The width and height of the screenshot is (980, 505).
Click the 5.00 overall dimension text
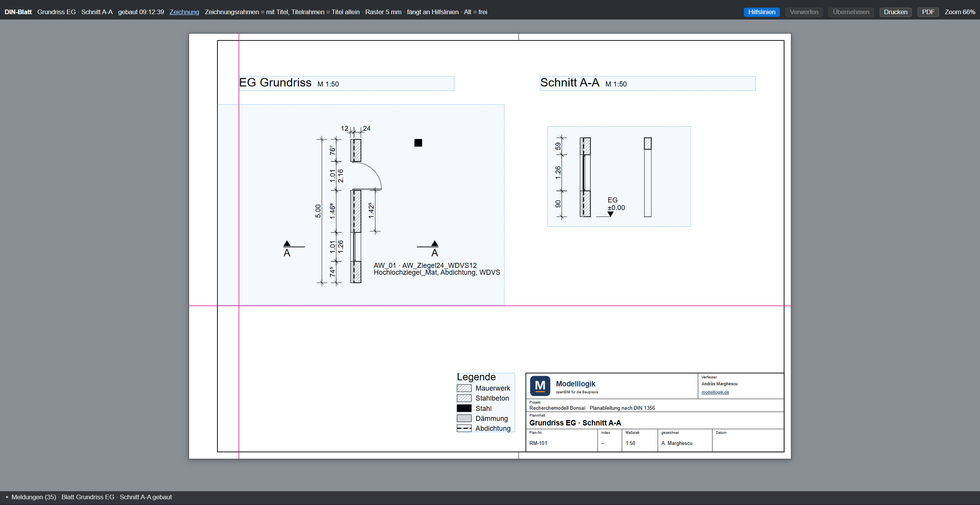click(318, 211)
